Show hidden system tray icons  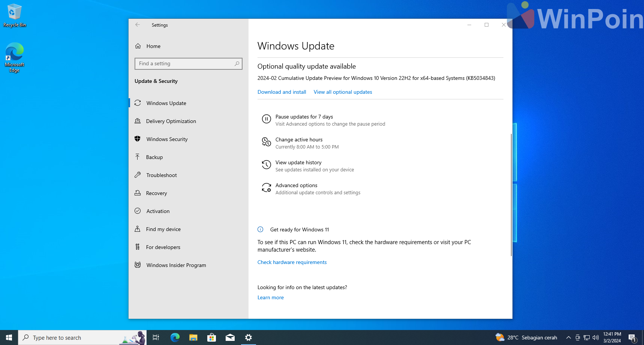(x=568, y=337)
